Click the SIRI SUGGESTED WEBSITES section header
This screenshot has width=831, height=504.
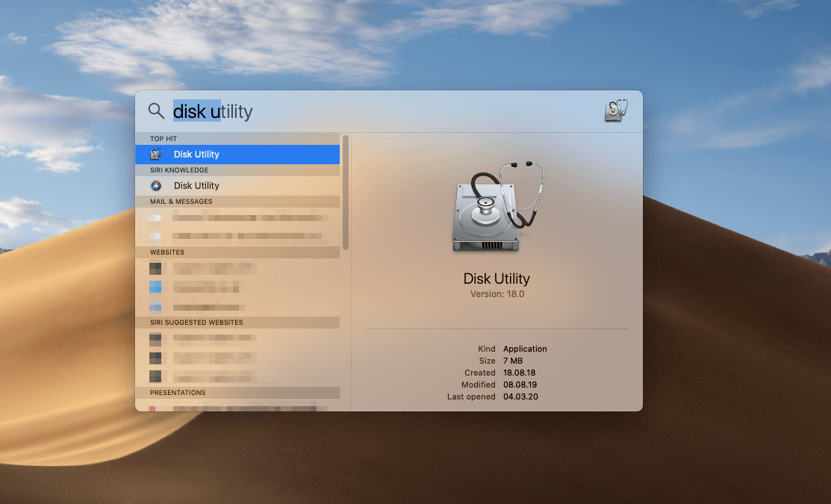(237, 323)
